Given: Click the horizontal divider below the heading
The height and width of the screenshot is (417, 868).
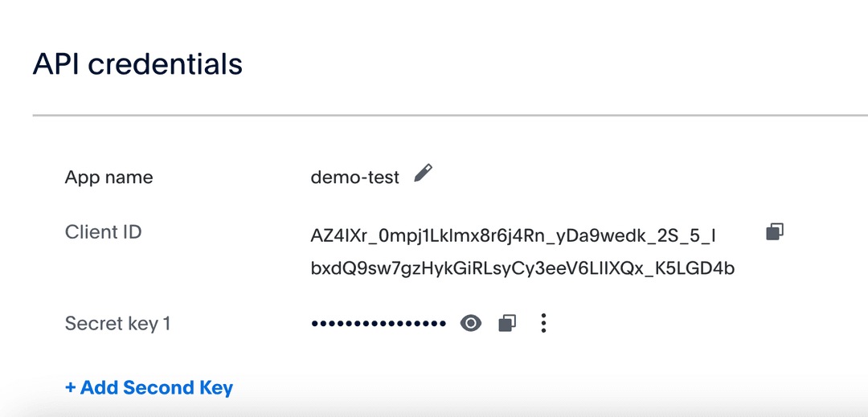Looking at the screenshot, I should pos(450,116).
